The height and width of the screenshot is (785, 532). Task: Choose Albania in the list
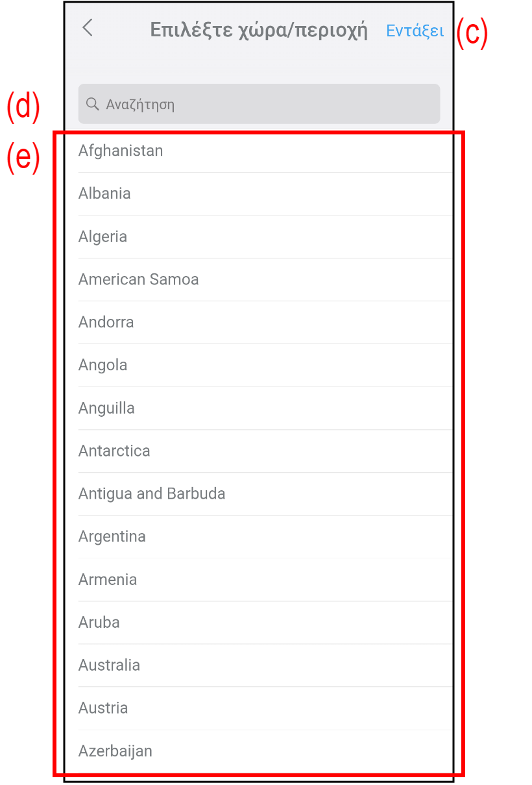click(x=105, y=193)
